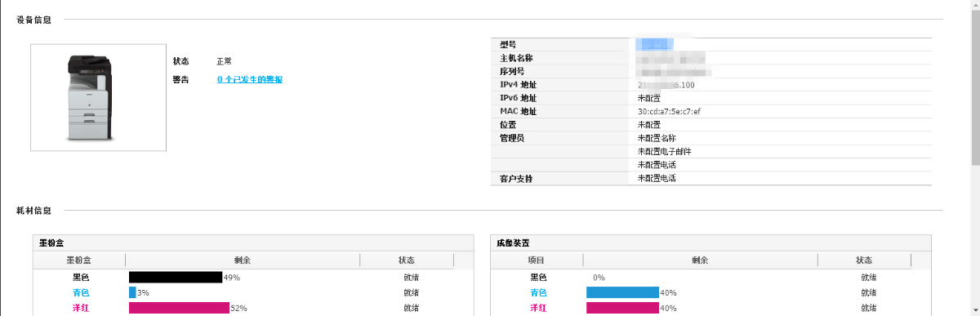Viewport: 980px width, 316px height.
Task: Click the cyan imaging unit 40% bar
Action: [x=622, y=292]
